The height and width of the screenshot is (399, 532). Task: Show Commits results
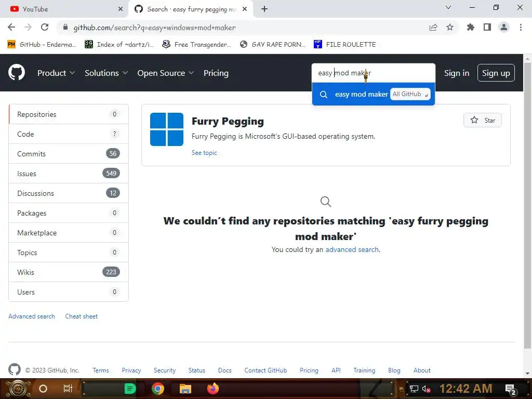coord(69,154)
